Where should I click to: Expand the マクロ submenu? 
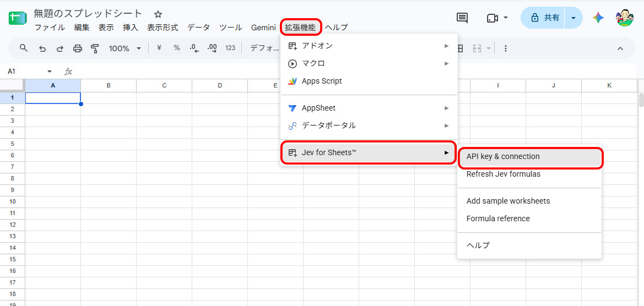click(x=369, y=64)
